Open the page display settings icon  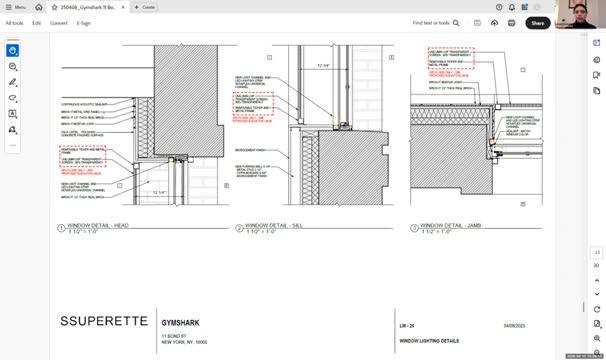597,324
